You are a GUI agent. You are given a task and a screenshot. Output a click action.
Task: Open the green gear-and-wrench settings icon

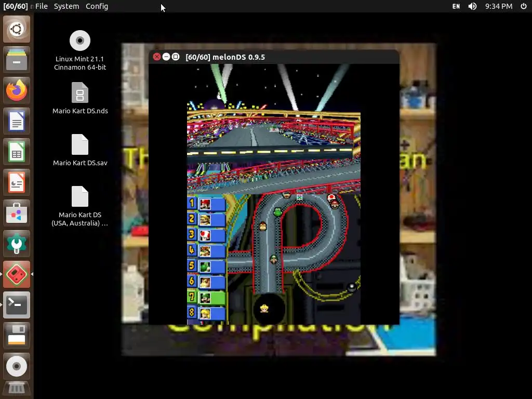(17, 244)
